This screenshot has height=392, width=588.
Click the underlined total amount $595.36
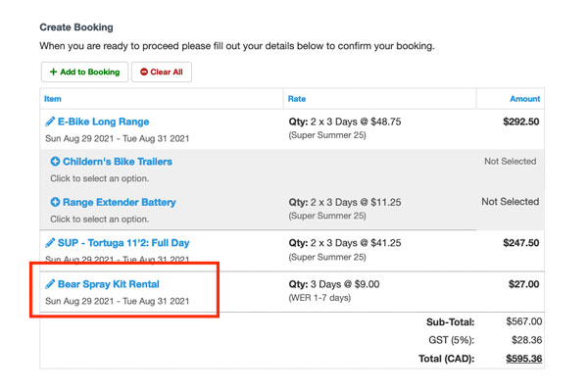523,359
